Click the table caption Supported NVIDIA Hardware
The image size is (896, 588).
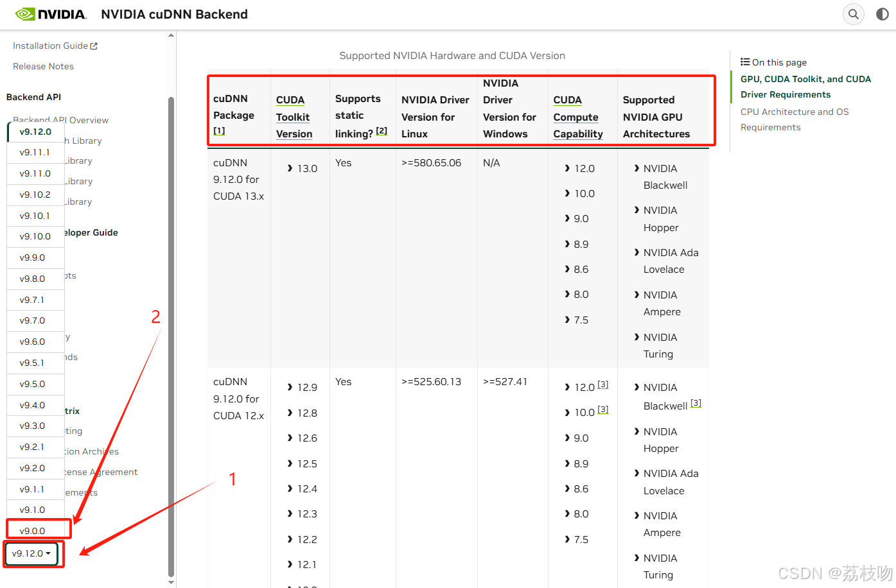(452, 56)
